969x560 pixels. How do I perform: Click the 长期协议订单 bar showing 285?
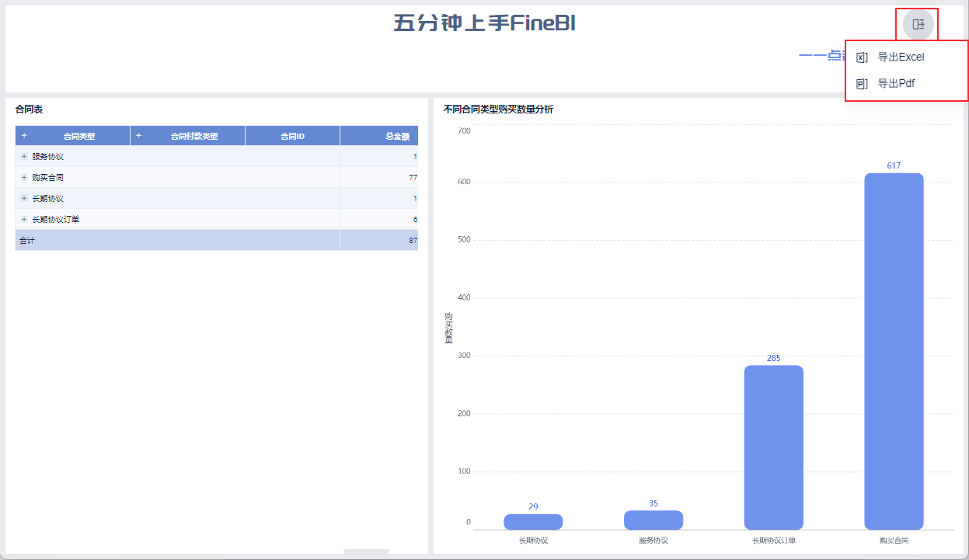[773, 447]
